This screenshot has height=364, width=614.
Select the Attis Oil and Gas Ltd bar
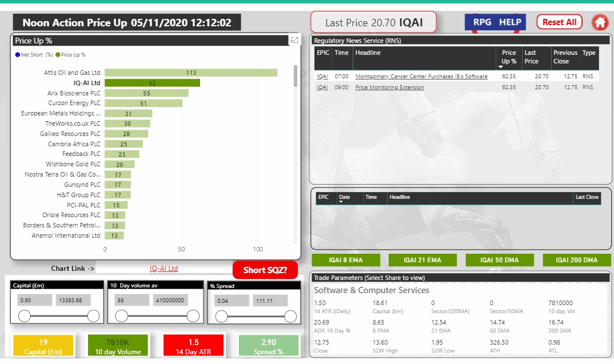[x=191, y=73]
